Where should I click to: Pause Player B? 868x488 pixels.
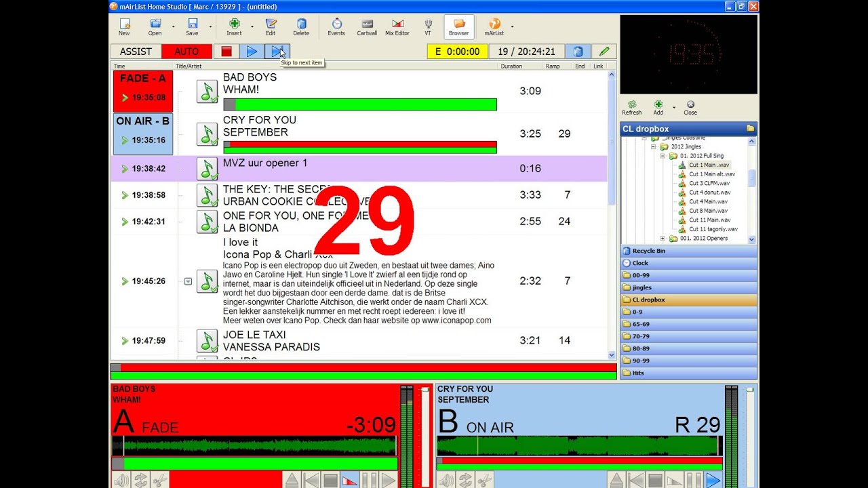pos(693,481)
